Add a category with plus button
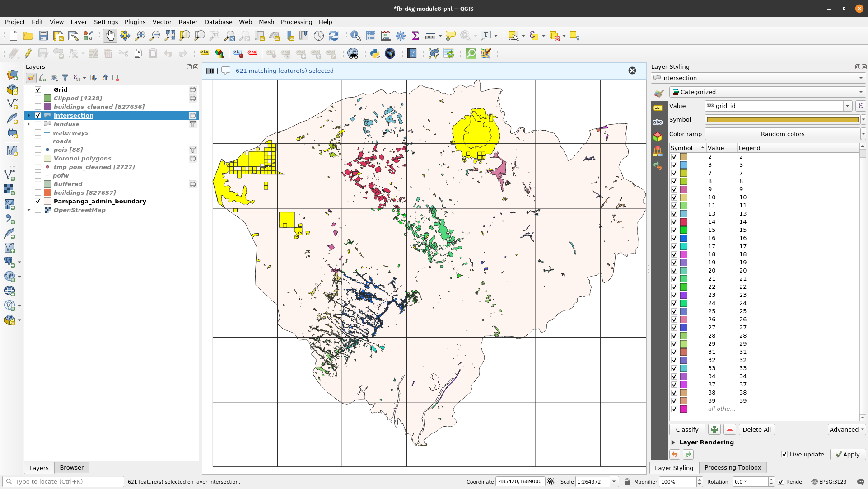The image size is (868, 489). pyautogui.click(x=714, y=429)
